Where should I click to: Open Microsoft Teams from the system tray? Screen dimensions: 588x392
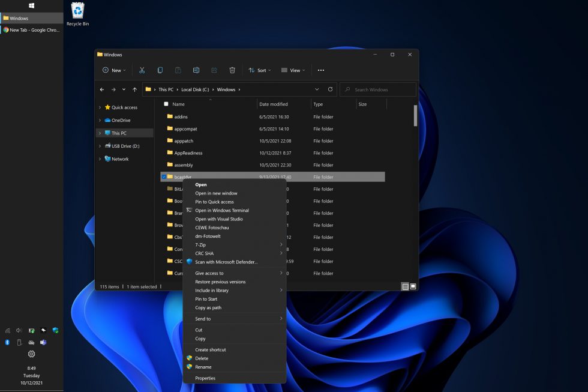43,342
